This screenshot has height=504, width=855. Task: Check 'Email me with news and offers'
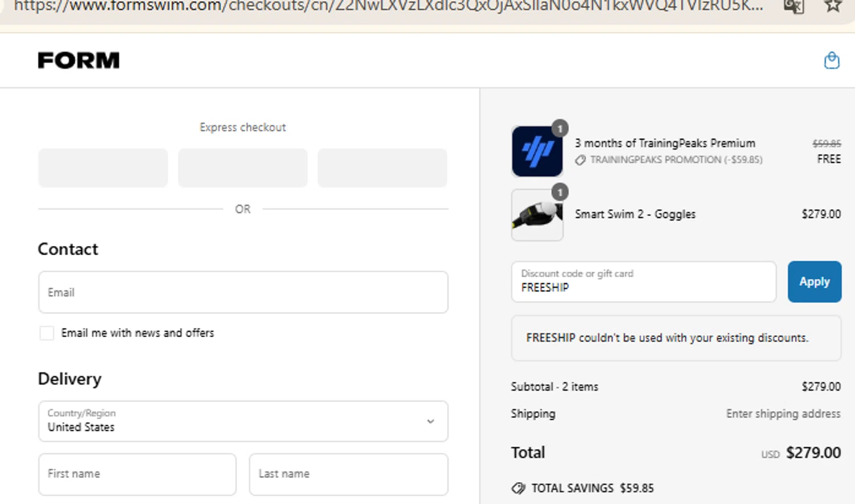tap(47, 333)
